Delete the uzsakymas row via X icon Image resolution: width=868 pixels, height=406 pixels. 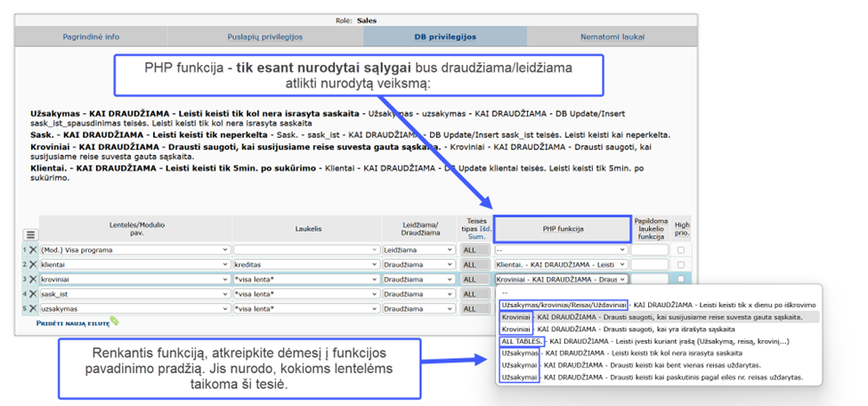point(33,308)
